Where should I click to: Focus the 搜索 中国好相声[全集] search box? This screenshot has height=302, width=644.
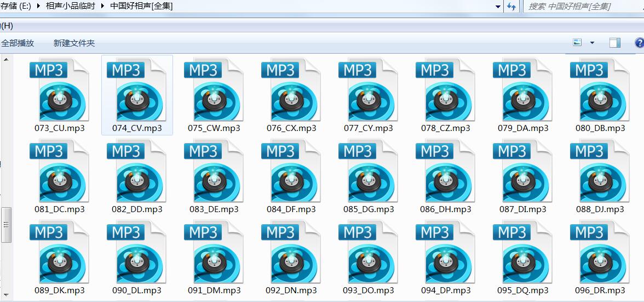click(x=583, y=7)
